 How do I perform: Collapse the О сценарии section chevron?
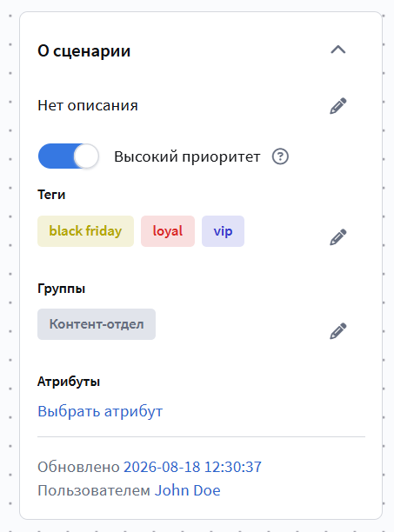coord(338,50)
